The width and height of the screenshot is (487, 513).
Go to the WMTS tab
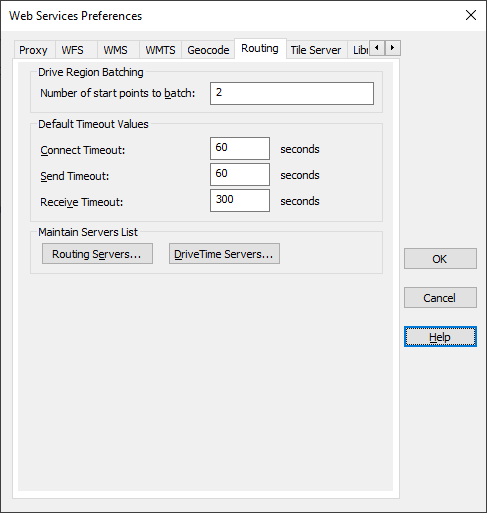(x=160, y=50)
